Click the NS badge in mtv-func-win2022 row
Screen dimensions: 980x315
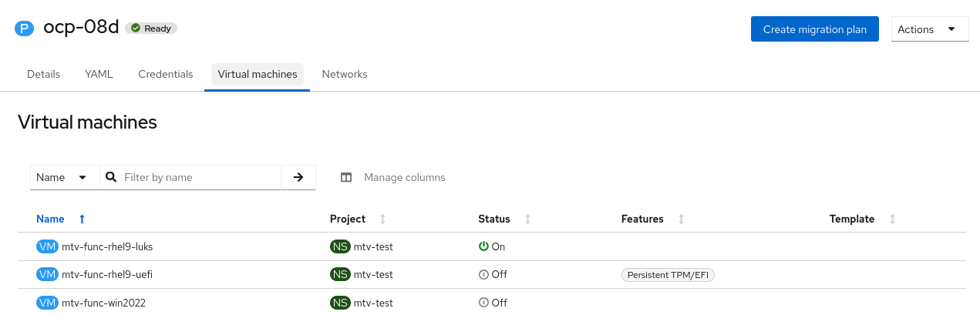click(x=340, y=303)
